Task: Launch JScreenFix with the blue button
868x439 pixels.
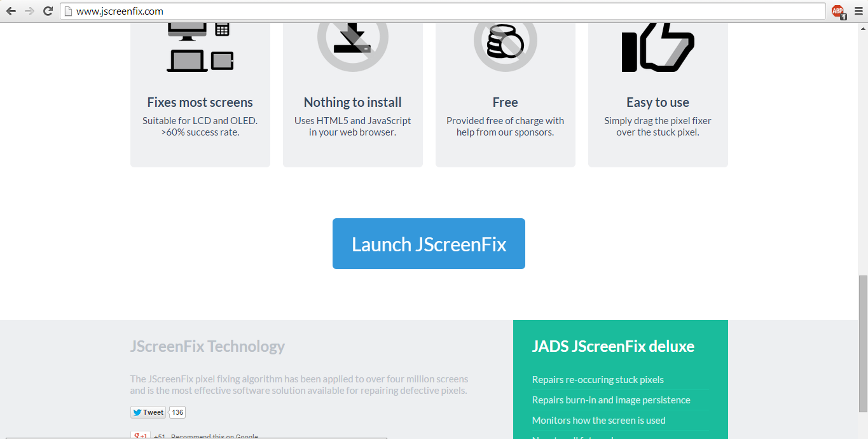Action: [429, 244]
